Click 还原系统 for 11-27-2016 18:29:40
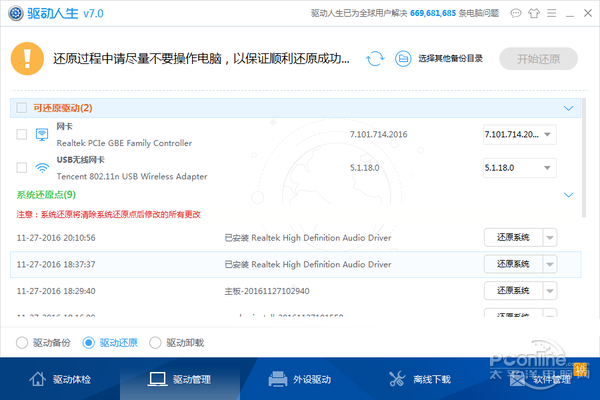 pyautogui.click(x=513, y=291)
